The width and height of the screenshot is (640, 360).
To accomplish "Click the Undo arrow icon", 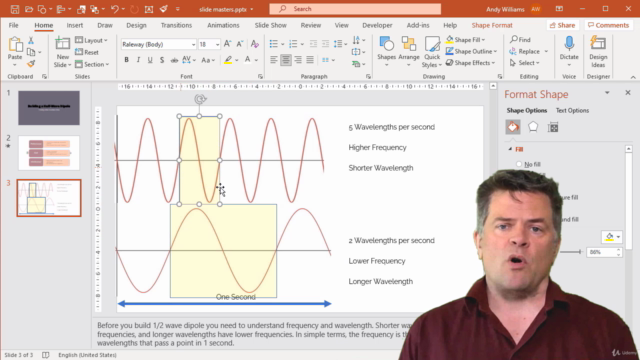I will [x=114, y=9].
